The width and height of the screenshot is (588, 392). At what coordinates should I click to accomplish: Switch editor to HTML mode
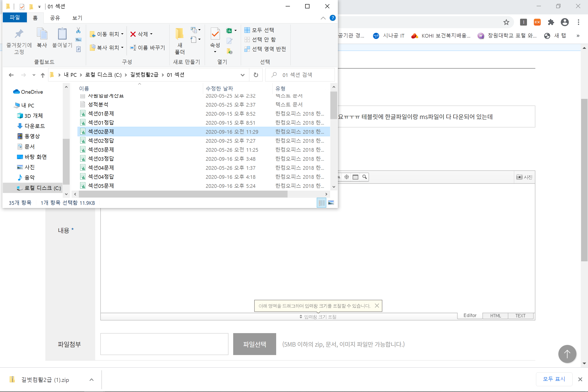(x=495, y=316)
